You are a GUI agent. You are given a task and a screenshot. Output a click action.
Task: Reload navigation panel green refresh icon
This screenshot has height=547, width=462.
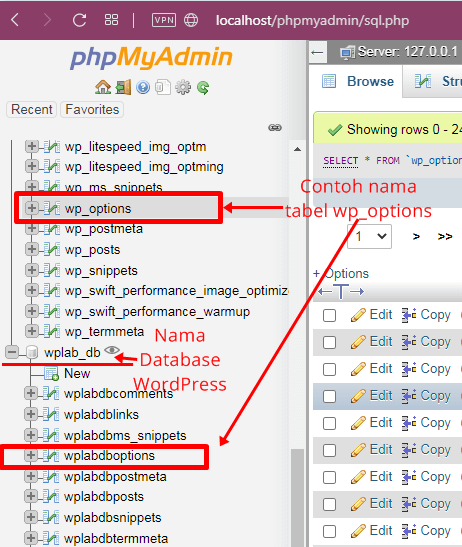click(x=203, y=88)
